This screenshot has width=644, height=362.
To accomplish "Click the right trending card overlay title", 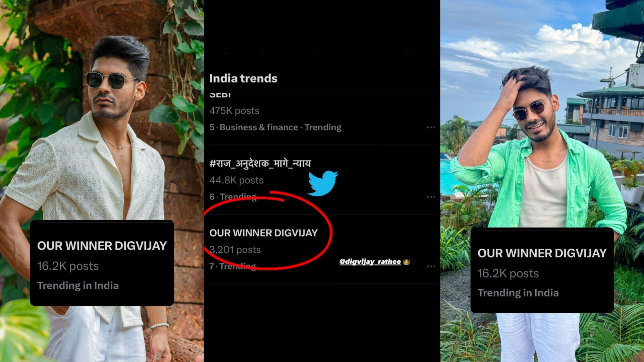I will (x=542, y=253).
